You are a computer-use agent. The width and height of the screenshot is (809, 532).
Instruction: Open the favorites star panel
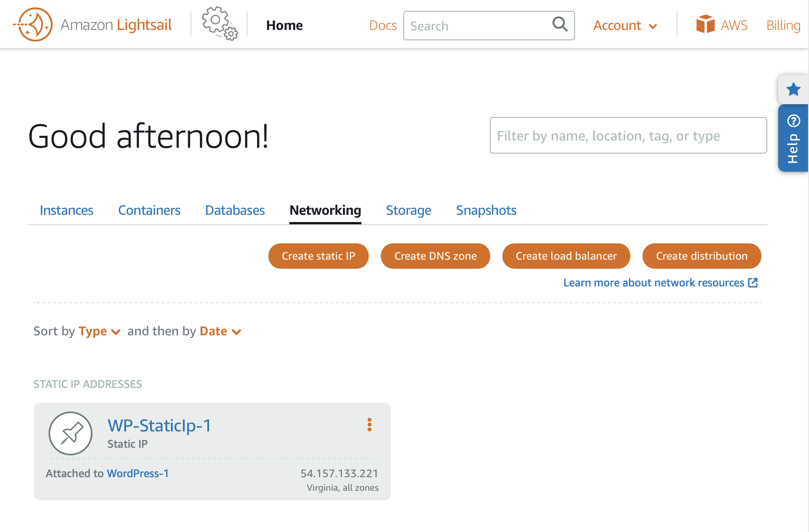pyautogui.click(x=793, y=89)
